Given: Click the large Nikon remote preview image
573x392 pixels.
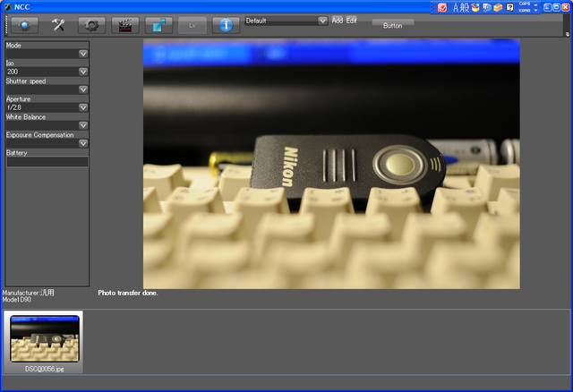Looking at the screenshot, I should click(331, 164).
